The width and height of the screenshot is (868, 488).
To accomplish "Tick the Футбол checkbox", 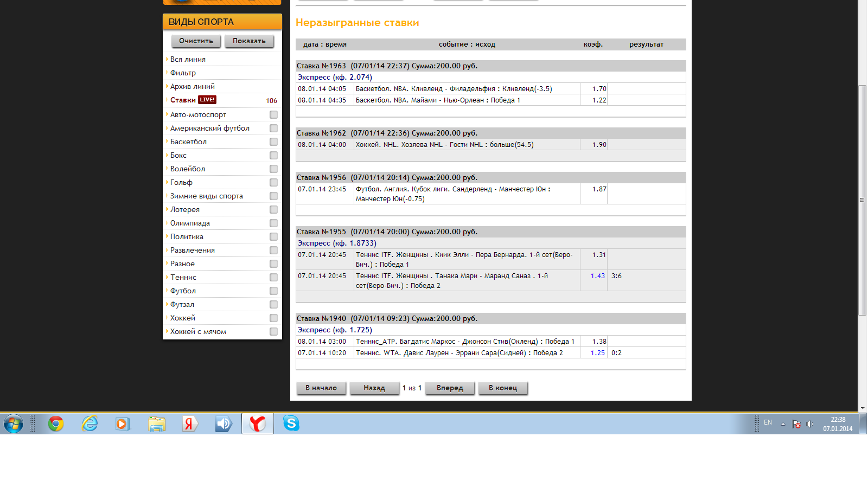I will click(x=273, y=291).
